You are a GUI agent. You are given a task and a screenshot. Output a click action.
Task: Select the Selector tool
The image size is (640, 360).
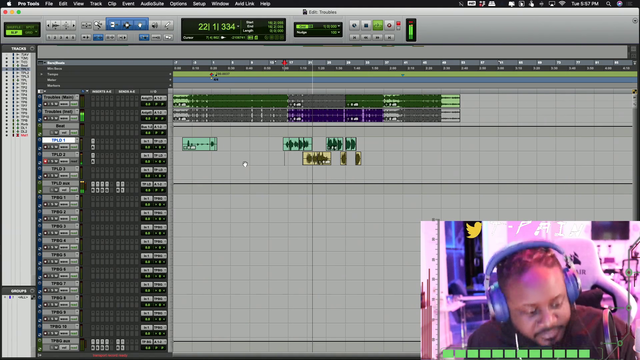127,25
